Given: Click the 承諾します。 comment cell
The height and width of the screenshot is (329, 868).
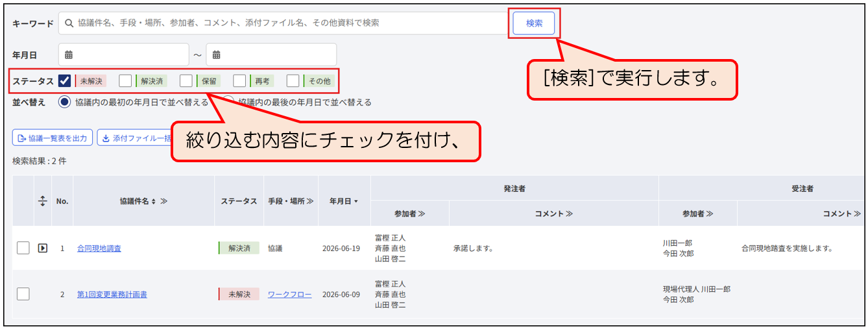Looking at the screenshot, I should (474, 248).
